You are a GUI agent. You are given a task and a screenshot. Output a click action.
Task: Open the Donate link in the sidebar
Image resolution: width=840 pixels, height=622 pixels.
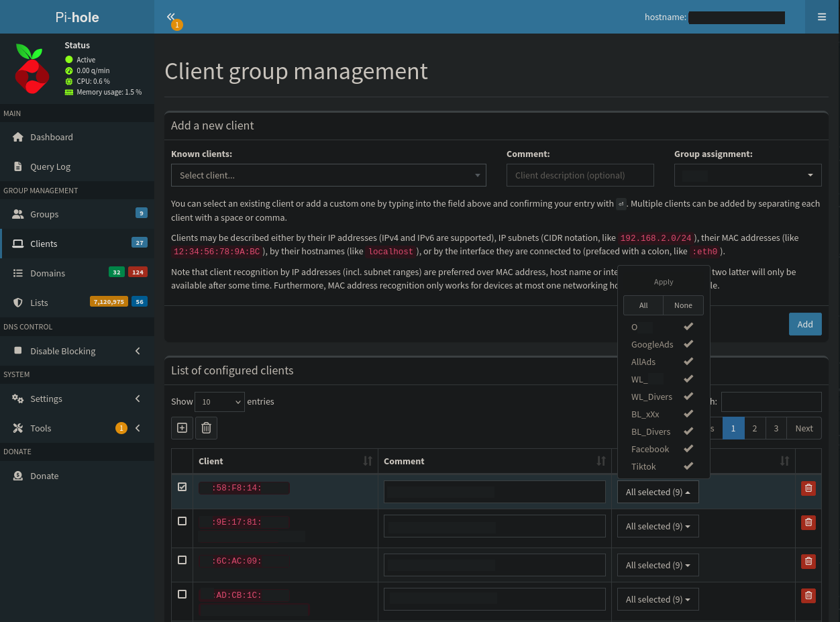[x=77, y=476]
